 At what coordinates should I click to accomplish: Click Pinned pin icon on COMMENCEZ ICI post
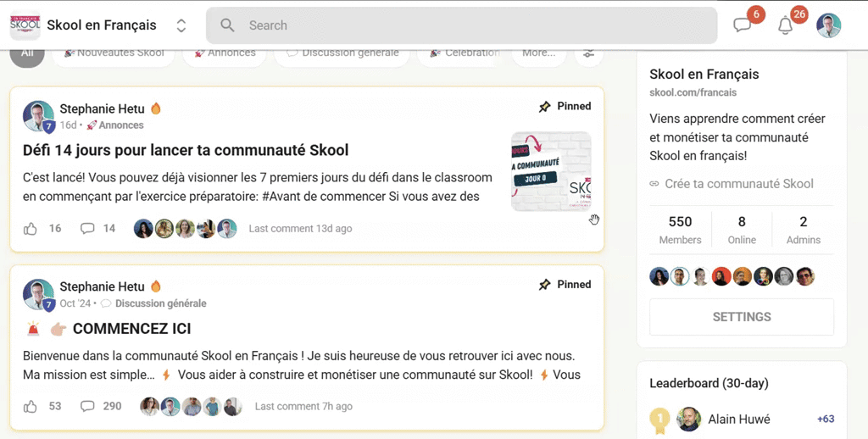545,285
